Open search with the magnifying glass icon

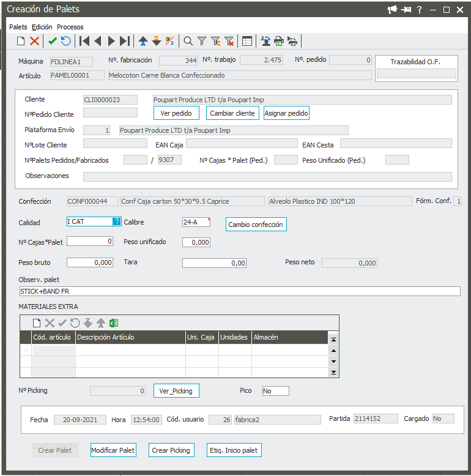point(188,41)
